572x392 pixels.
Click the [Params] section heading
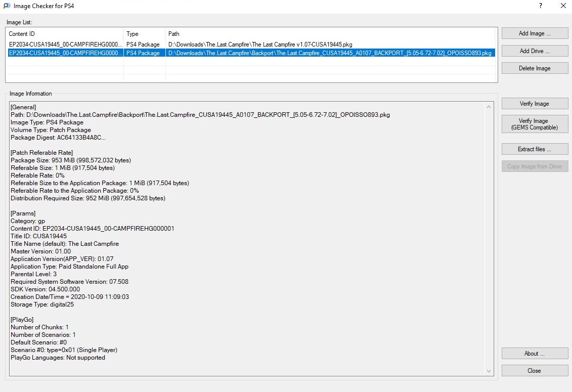click(x=23, y=213)
